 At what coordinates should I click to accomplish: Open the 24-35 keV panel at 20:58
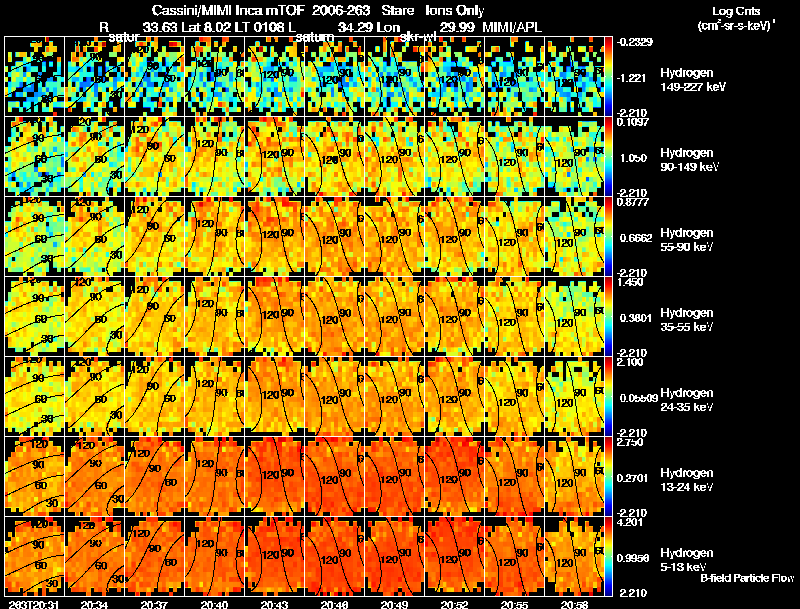574,397
